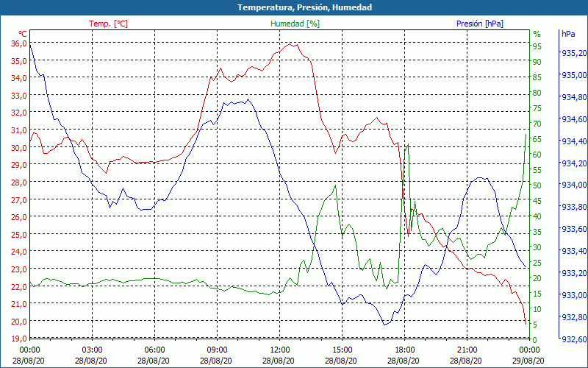Click pressure axis value '933,60'
588x368 pixels.
[574, 229]
